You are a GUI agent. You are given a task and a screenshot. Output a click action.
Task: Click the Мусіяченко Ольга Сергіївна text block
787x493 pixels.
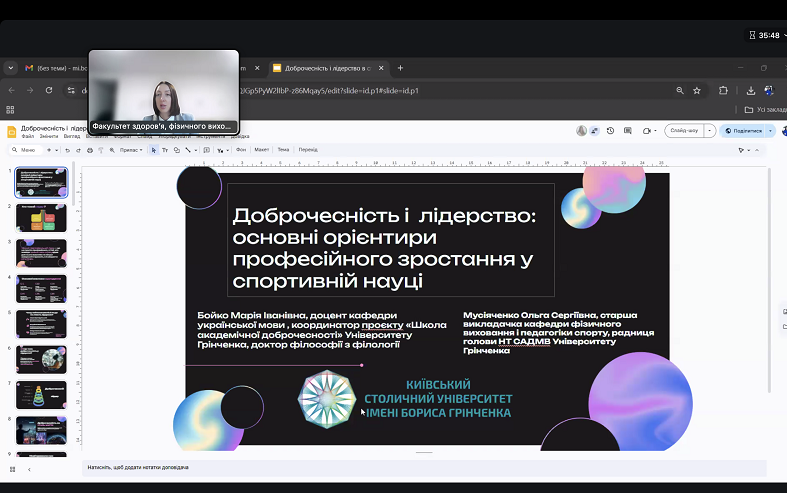559,332
